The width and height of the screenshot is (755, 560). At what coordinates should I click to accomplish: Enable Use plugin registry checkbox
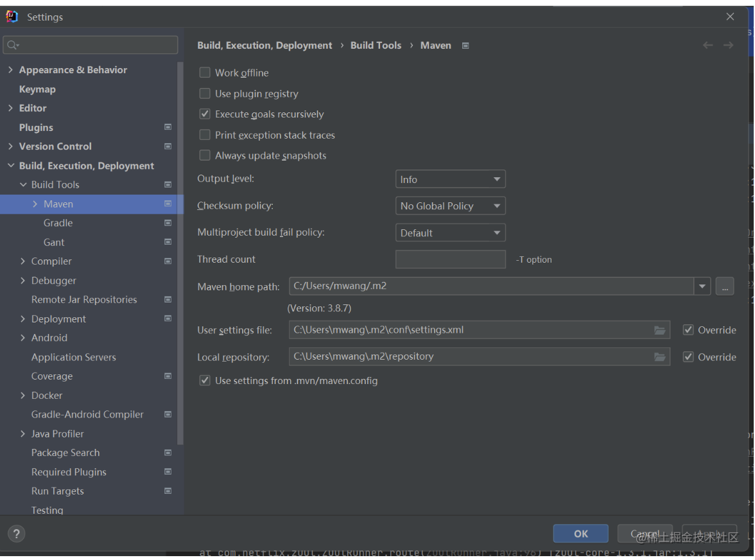click(x=205, y=93)
